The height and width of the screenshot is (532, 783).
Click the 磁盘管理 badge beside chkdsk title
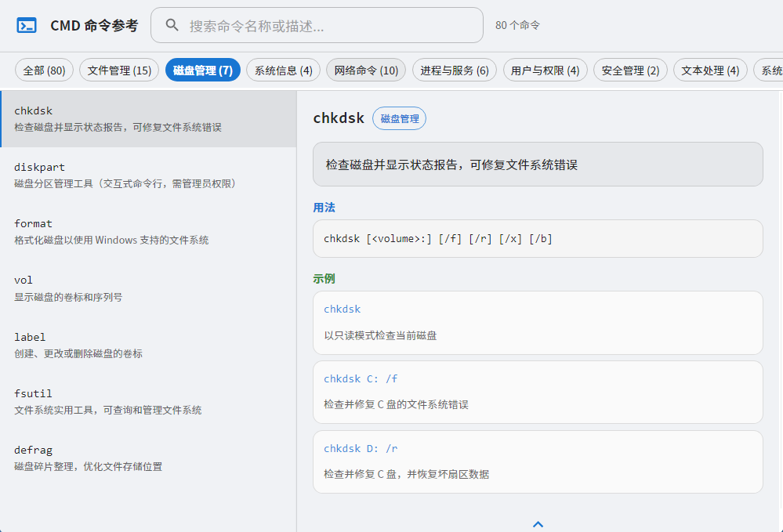tap(400, 118)
